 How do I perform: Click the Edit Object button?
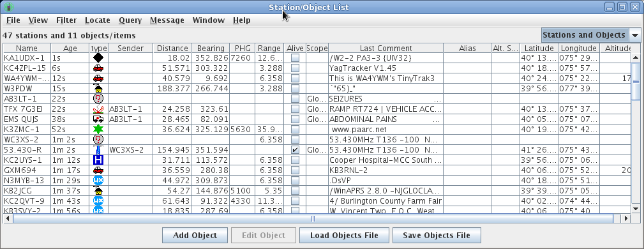click(263, 236)
